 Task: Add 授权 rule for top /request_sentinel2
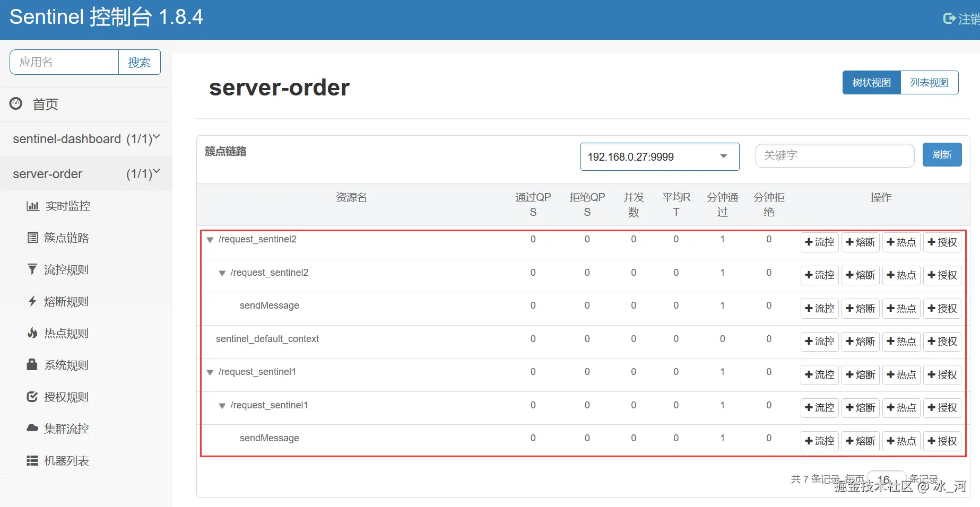tap(942, 242)
